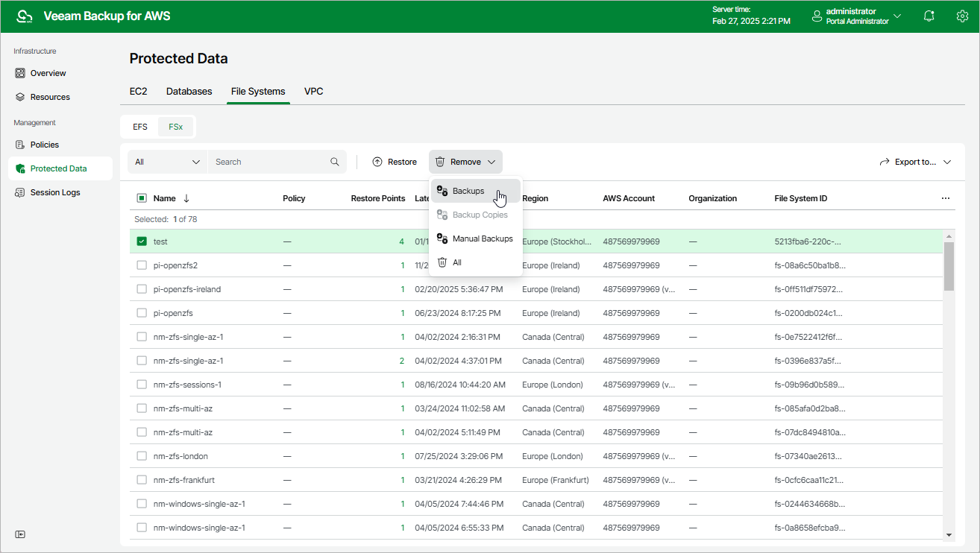This screenshot has width=980, height=553.
Task: Open Session Logs from sidebar
Action: coord(54,192)
